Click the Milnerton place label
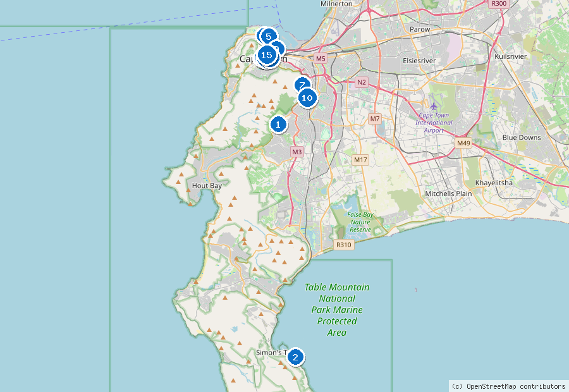This screenshot has width=569, height=392. [336, 4]
